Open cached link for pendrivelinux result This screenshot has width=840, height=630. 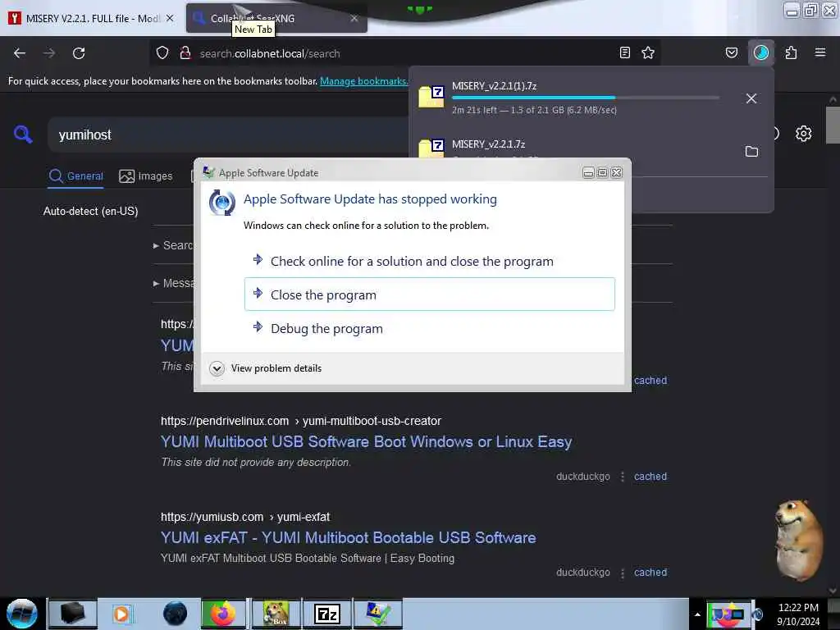point(651,477)
